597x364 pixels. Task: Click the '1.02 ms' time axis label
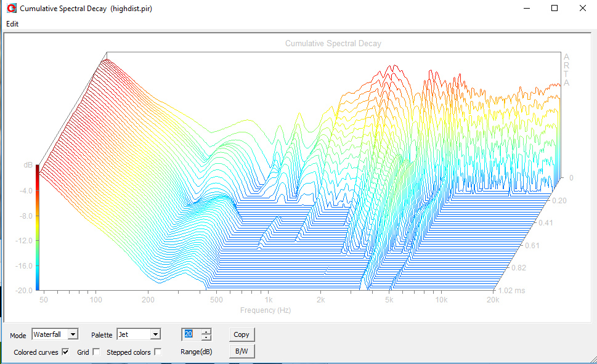pos(511,291)
